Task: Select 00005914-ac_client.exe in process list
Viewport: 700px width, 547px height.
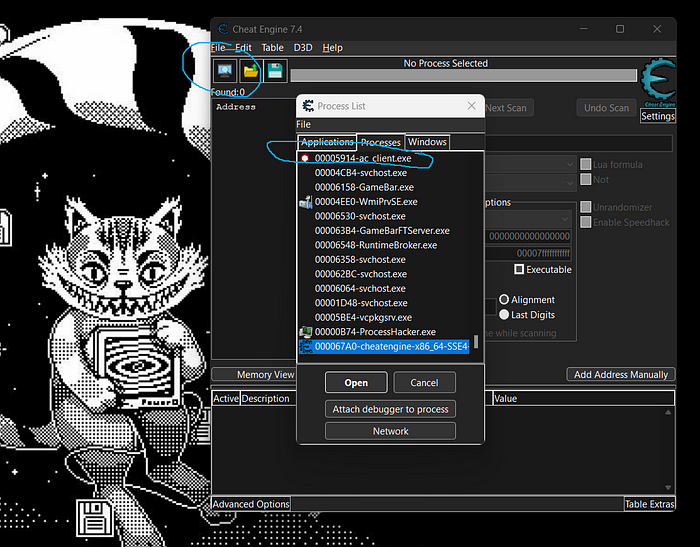Action: (x=385, y=158)
